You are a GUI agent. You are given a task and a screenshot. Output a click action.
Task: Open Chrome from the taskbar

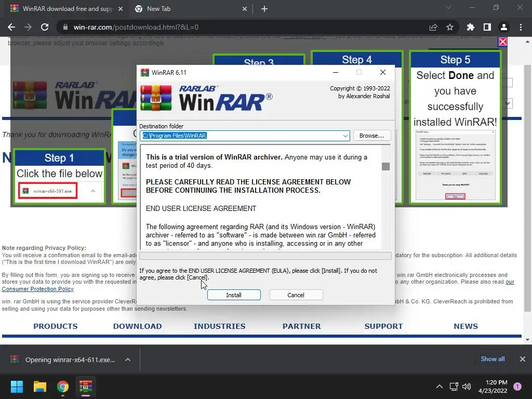point(63,387)
